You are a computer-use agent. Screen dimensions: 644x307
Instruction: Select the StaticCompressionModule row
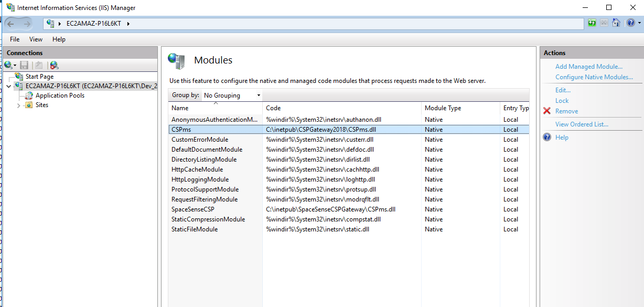[x=349, y=219]
